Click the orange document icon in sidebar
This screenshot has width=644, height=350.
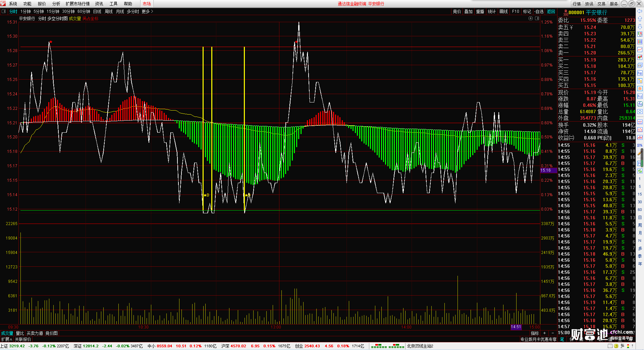[x=640, y=89]
